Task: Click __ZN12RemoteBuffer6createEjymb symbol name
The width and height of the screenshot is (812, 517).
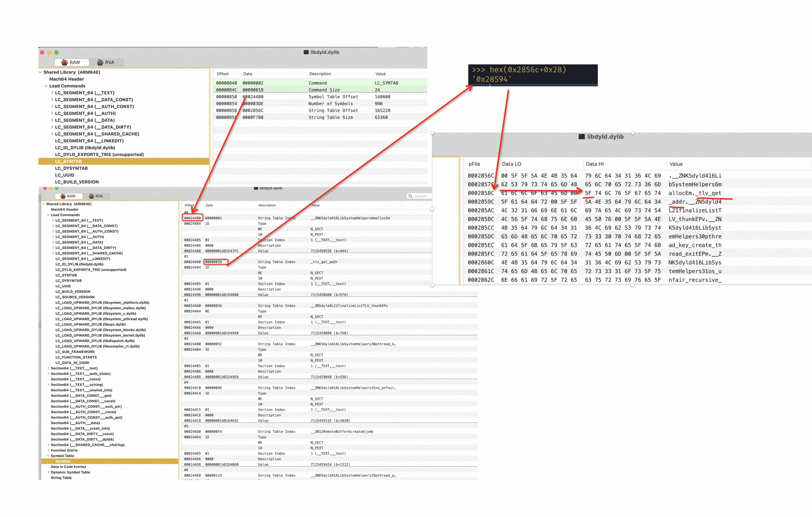Action: [x=341, y=431]
